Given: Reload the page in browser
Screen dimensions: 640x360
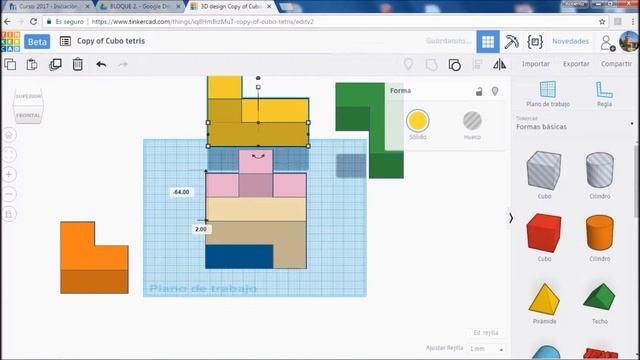Looking at the screenshot, I should pyautogui.click(x=33, y=21).
